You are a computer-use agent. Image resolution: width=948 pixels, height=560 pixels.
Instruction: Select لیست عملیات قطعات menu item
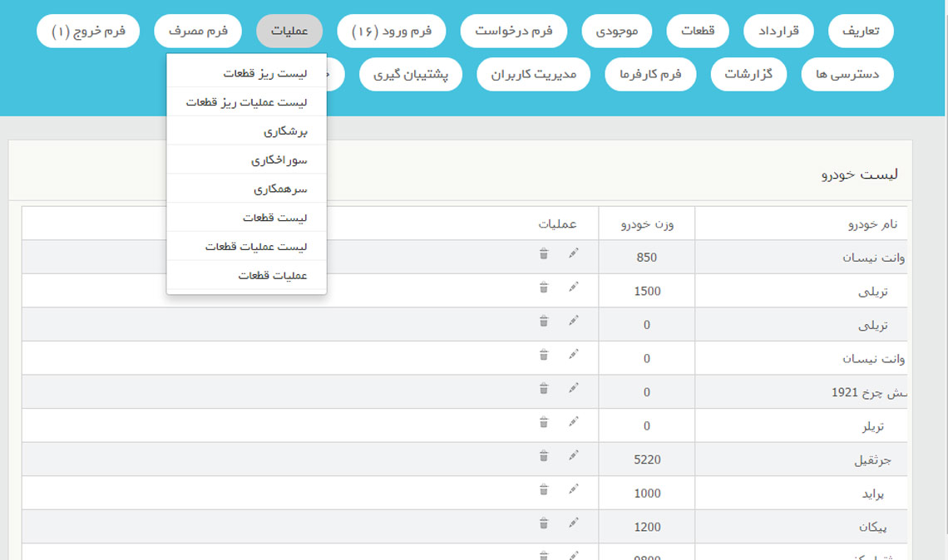pos(247,247)
